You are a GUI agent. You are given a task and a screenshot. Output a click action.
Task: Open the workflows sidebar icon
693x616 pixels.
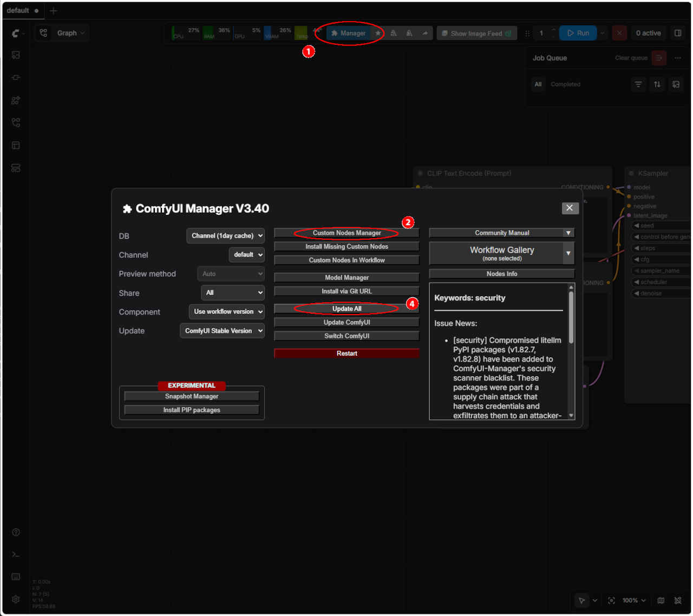16,123
